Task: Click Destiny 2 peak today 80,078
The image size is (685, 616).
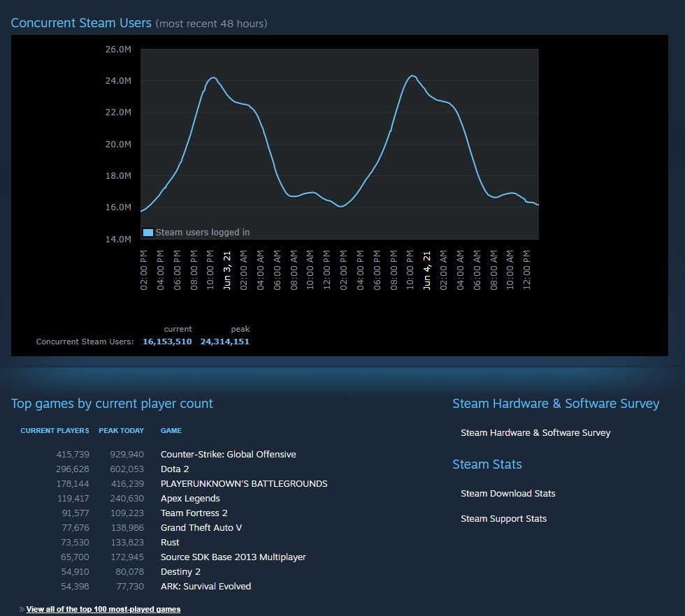Action: tap(130, 571)
